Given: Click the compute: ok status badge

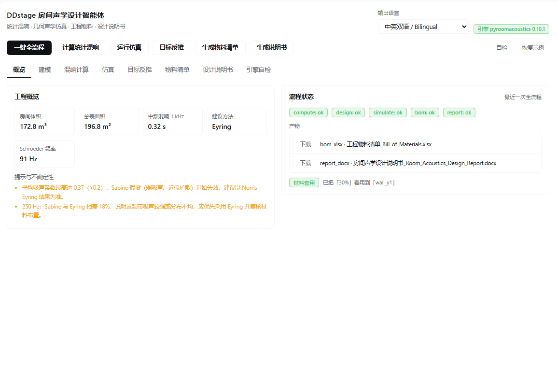Looking at the screenshot, I should click(308, 112).
